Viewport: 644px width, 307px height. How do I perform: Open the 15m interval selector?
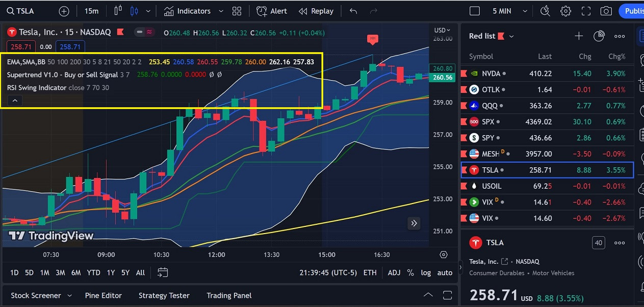click(91, 11)
